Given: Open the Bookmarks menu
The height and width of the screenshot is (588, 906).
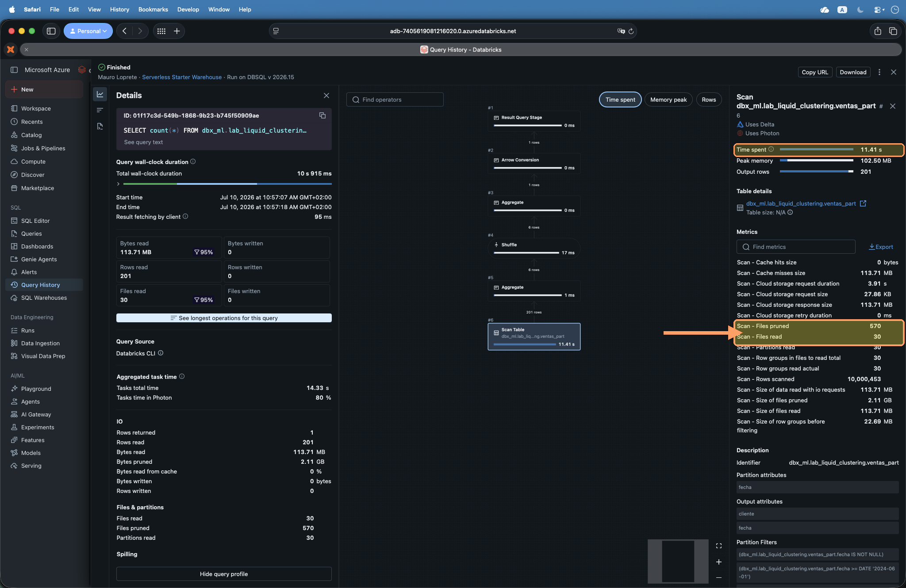Looking at the screenshot, I should coord(153,9).
